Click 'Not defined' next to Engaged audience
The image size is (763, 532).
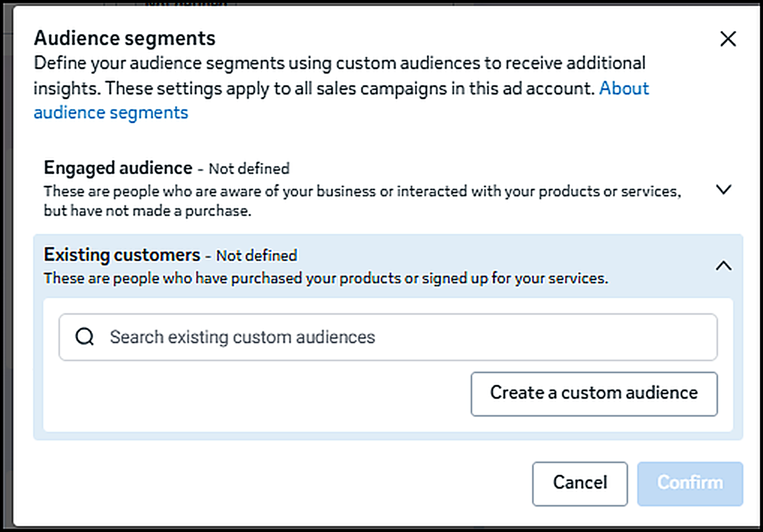[x=249, y=169]
